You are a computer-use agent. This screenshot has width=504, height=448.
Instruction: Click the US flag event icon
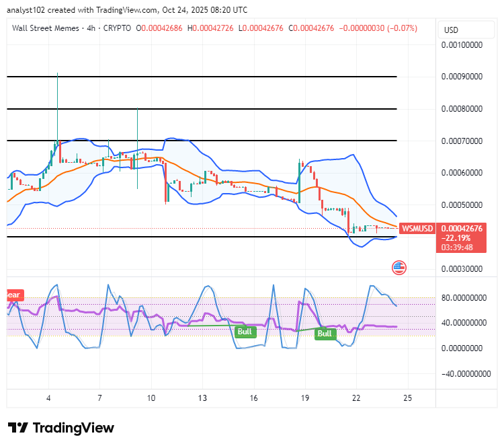click(399, 268)
